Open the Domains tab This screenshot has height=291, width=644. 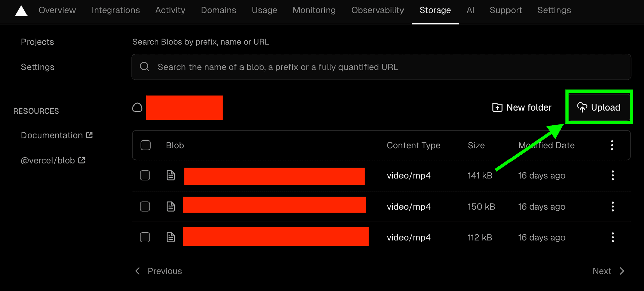(x=218, y=10)
